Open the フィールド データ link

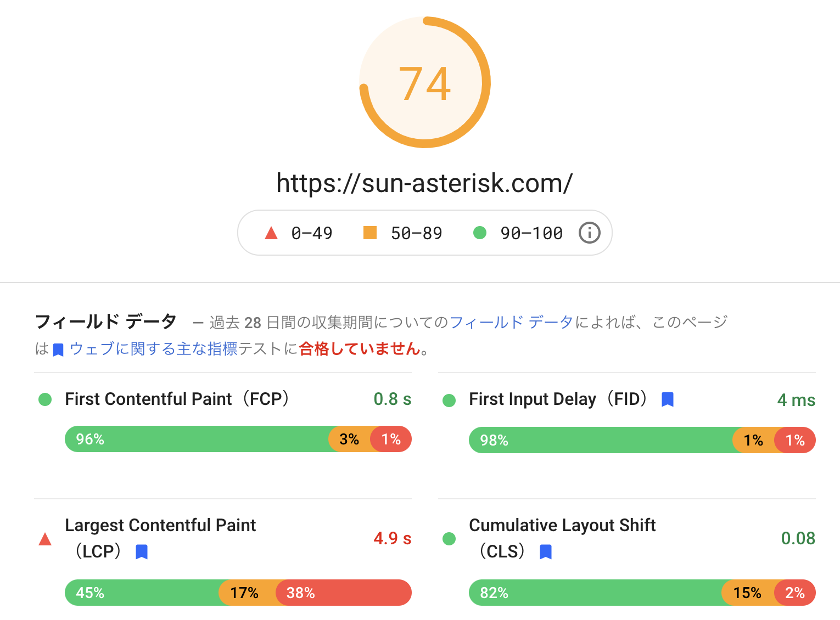click(511, 322)
